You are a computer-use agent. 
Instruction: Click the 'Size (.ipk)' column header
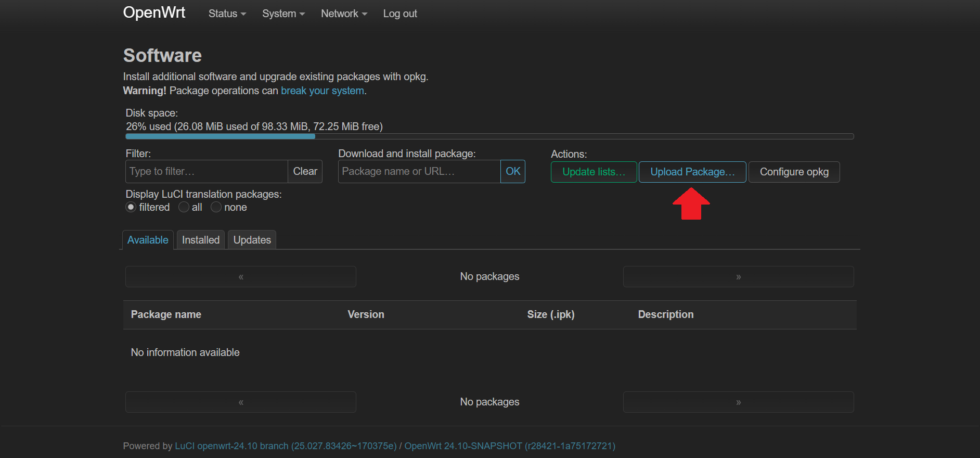point(551,314)
